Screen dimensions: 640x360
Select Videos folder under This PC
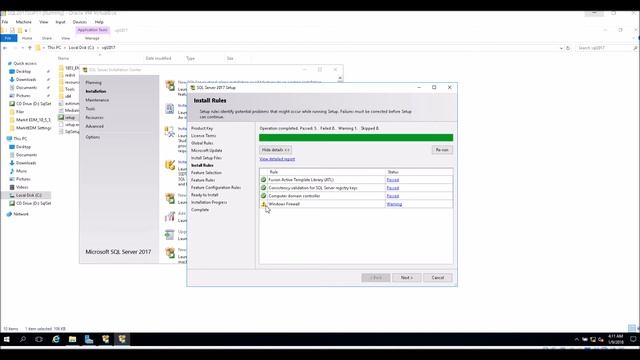(x=22, y=187)
